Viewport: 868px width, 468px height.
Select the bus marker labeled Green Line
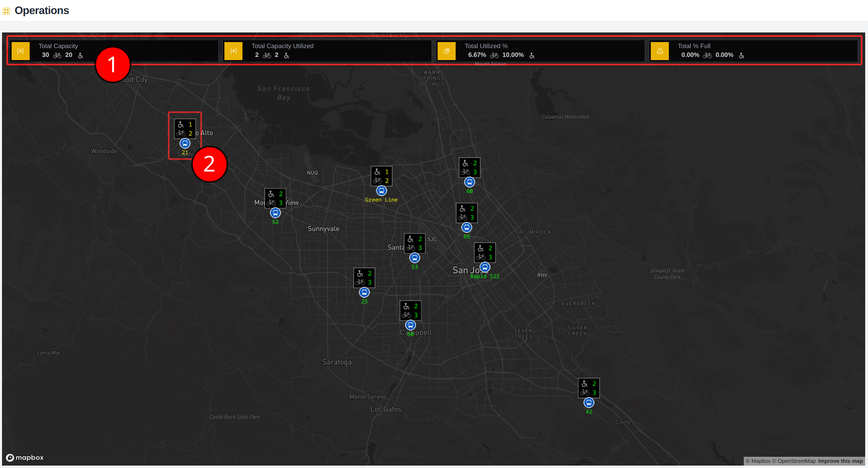(381, 190)
